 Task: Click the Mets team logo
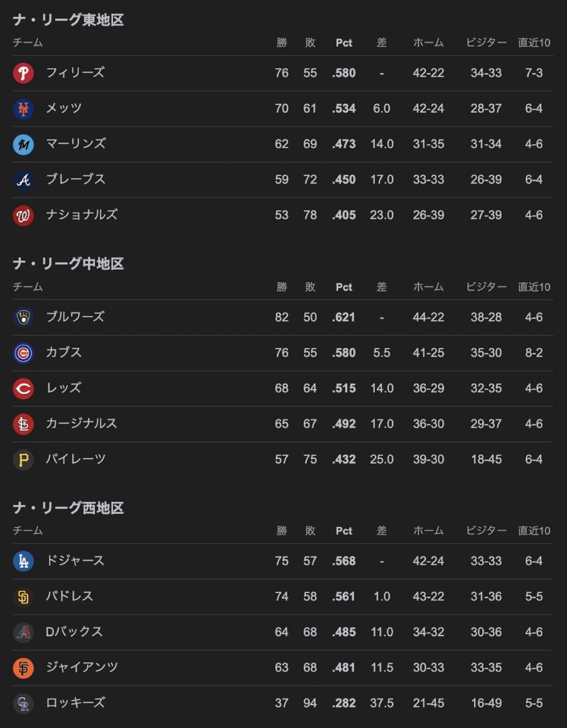click(23, 109)
